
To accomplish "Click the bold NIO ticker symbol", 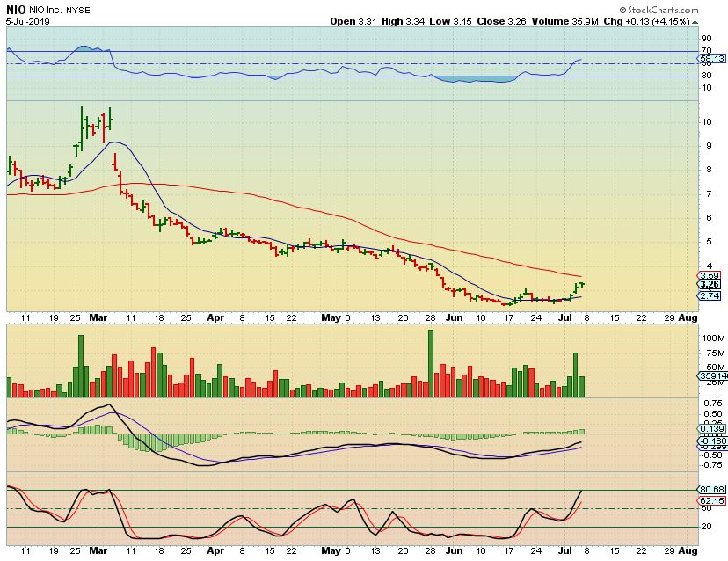I will 16,10.
